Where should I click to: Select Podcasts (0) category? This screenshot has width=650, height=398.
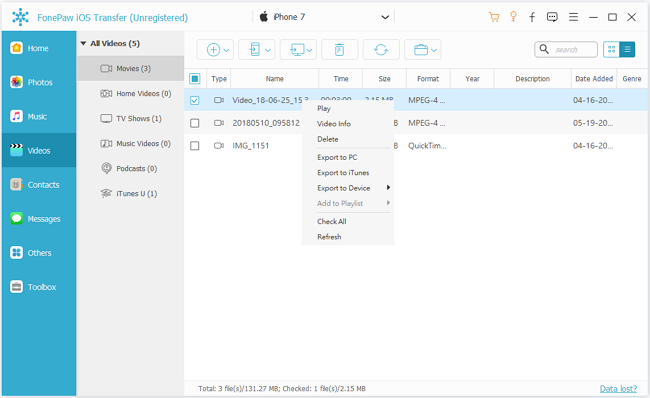click(x=130, y=168)
